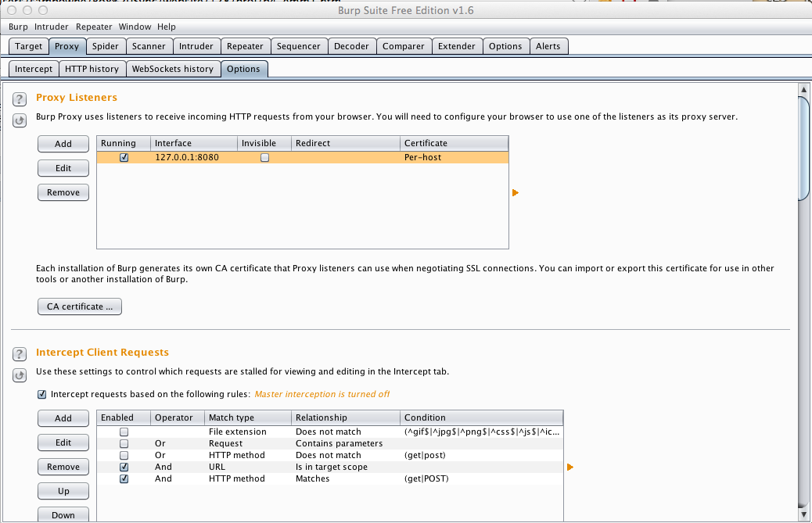Toggle 'Intercept requests based on the following rules'

coord(42,394)
